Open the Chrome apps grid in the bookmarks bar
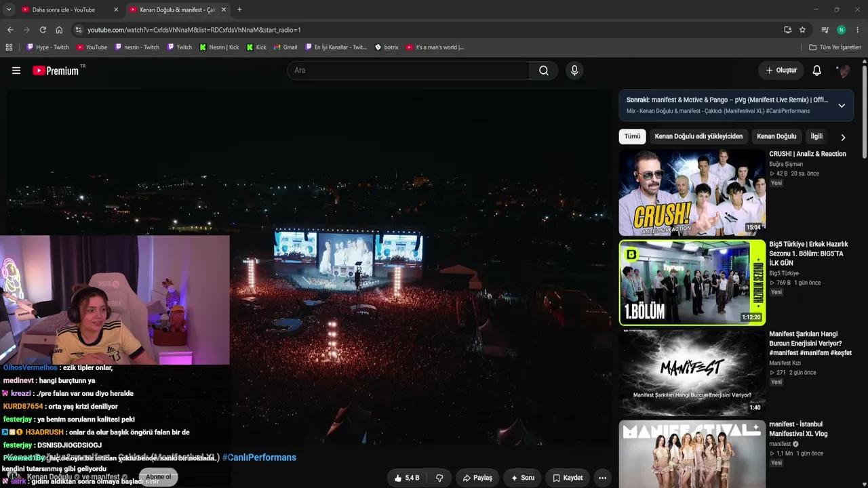The width and height of the screenshot is (868, 488). [x=9, y=47]
